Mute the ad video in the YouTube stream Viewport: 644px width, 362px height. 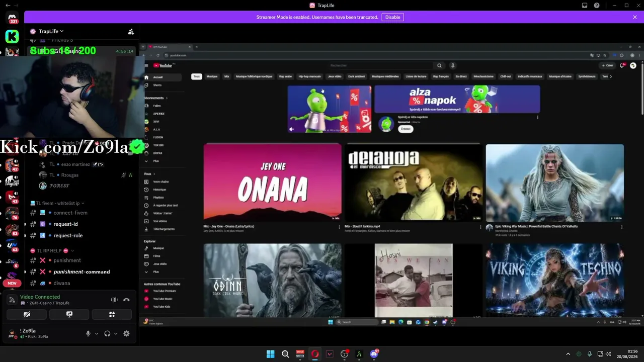[x=291, y=129]
